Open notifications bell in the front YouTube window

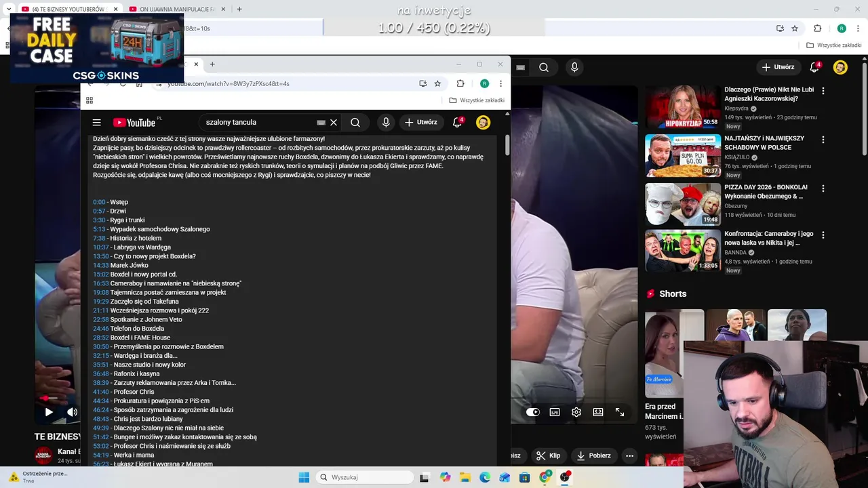coord(458,122)
